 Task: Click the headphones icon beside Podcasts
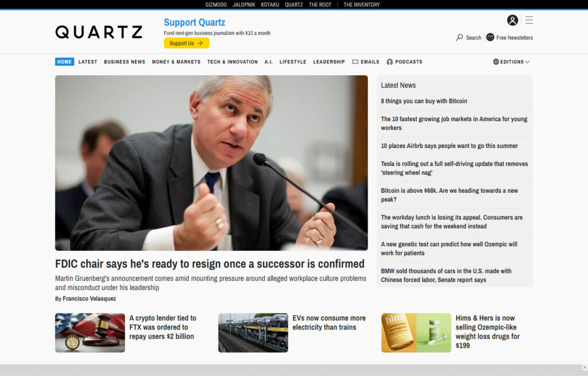[390, 62]
